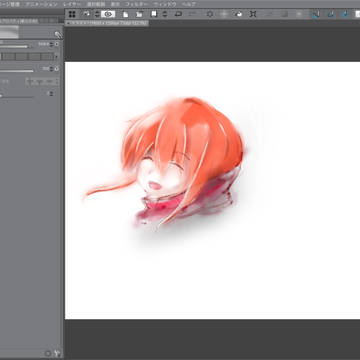Image resolution: width=360 pixels, height=360 pixels.
Task: Click the save document icon
Action: coord(154,14)
